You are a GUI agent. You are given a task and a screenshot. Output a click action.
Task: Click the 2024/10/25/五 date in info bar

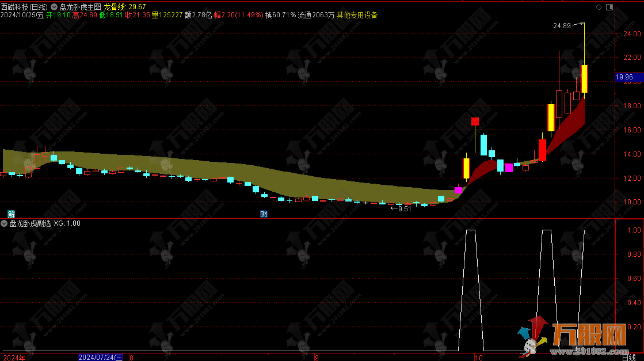point(22,15)
